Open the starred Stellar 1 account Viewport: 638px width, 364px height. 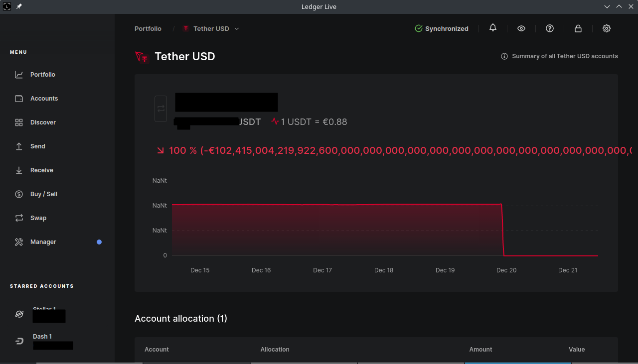(45, 313)
